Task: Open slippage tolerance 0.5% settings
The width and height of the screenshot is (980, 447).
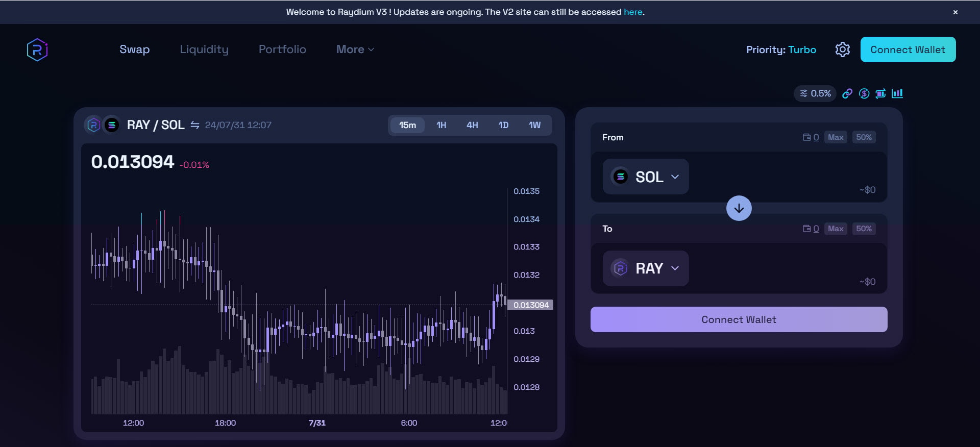Action: 815,93
